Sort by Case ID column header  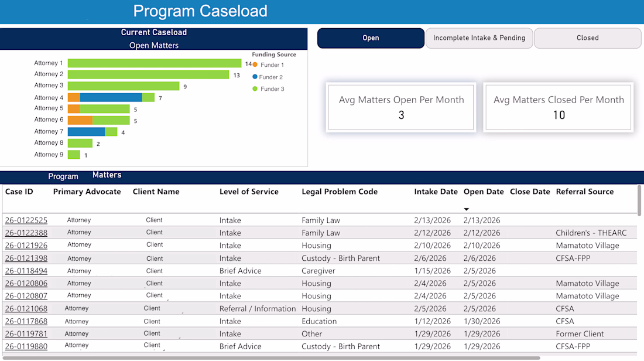(x=19, y=192)
